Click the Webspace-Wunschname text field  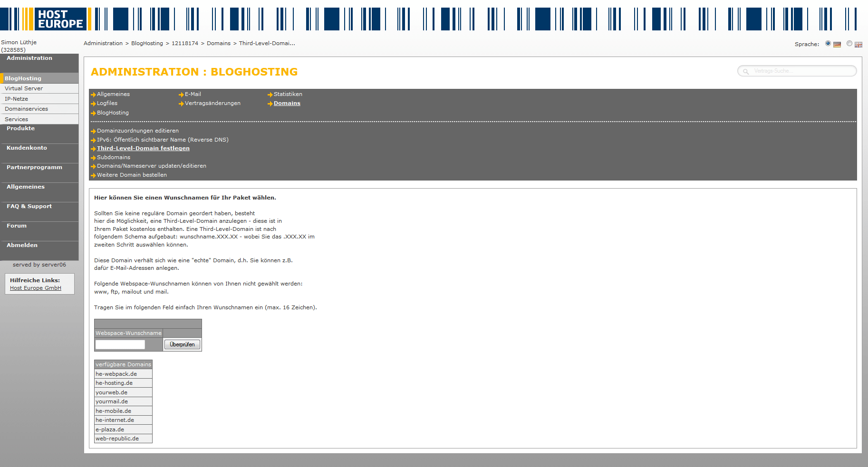[x=120, y=344]
